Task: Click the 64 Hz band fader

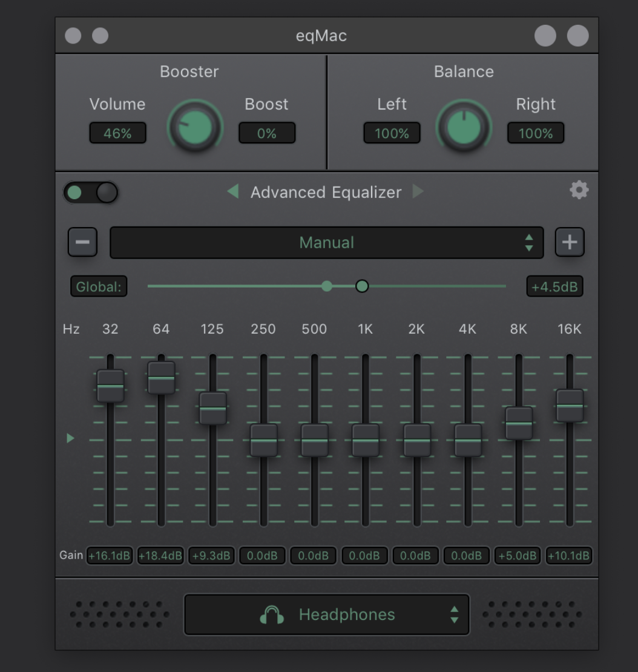Action: click(161, 378)
